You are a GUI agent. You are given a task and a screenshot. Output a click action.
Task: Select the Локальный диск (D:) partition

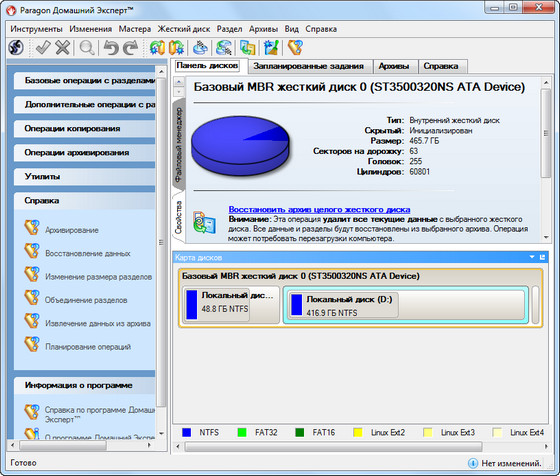point(406,305)
